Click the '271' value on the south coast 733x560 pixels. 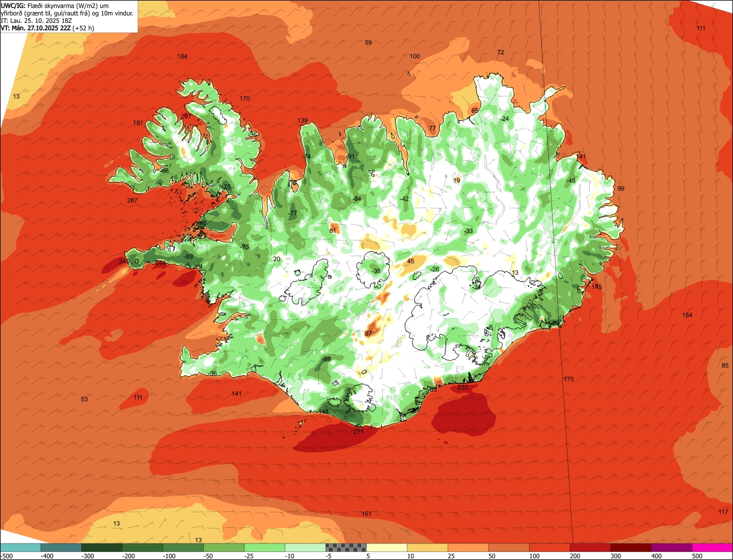coord(358,431)
